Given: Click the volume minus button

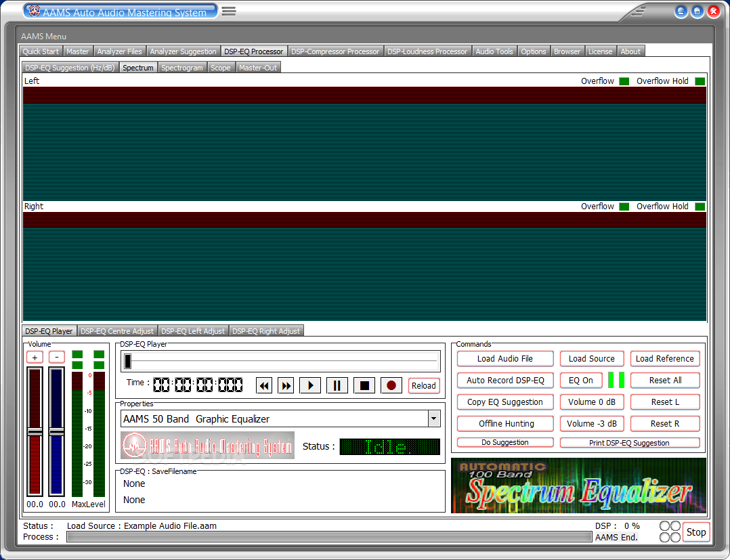Looking at the screenshot, I should pyautogui.click(x=57, y=357).
